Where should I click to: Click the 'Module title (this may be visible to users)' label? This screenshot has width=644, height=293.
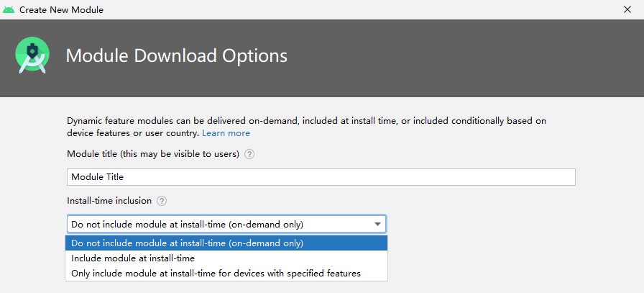[x=153, y=154]
